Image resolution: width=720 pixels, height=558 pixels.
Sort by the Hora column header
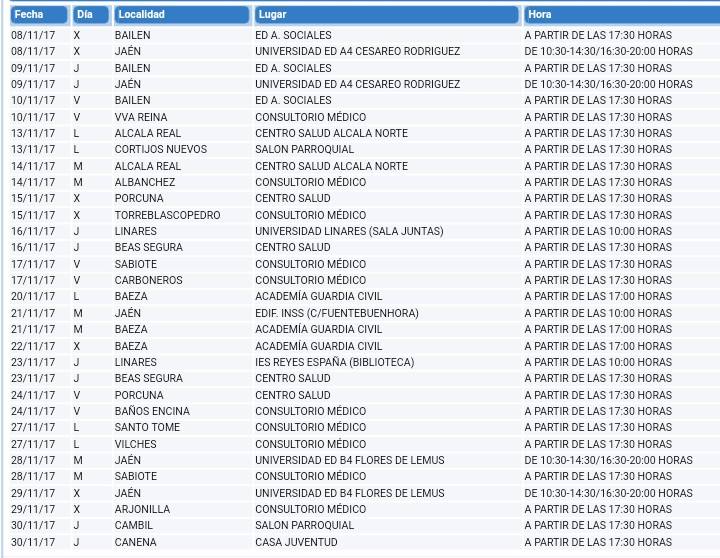(x=622, y=15)
